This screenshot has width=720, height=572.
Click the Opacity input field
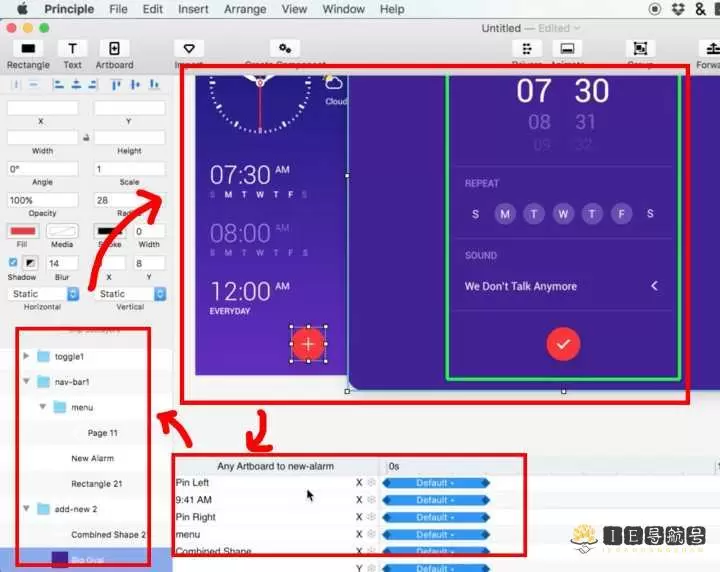click(x=42, y=200)
